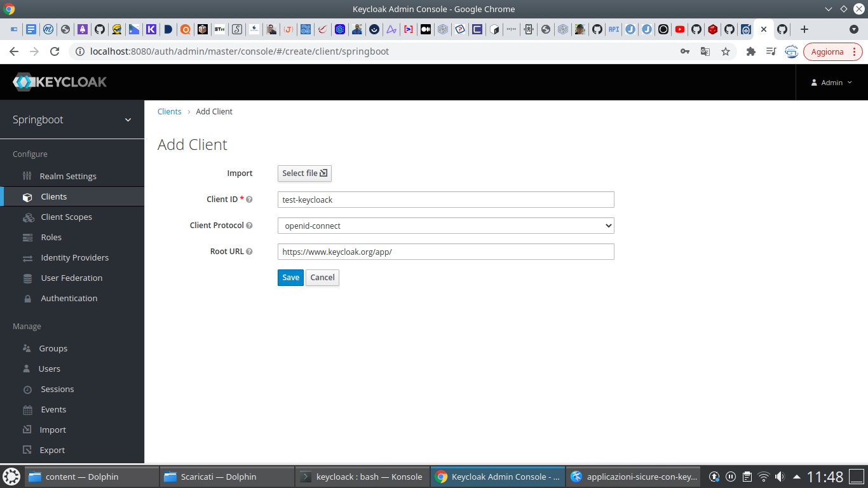Screen dimensions: 868x488
Task: Click the Keycloak logo
Action: [x=60, y=82]
